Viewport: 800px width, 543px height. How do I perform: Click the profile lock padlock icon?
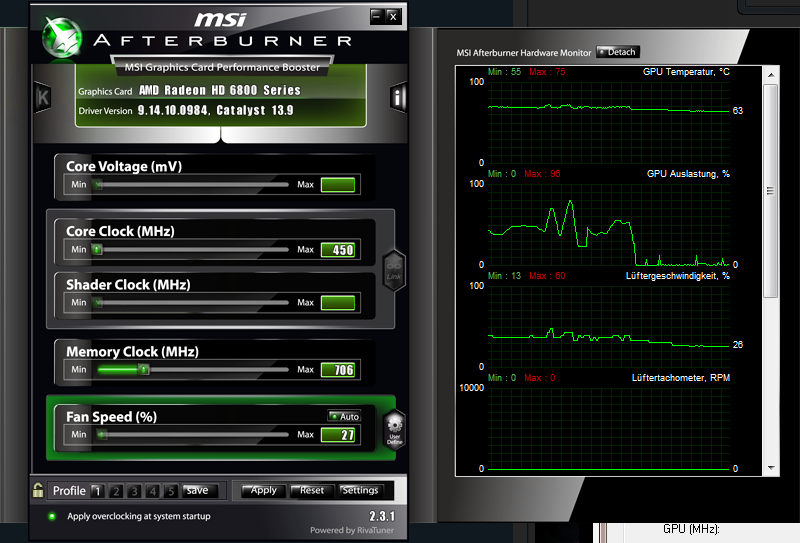[38, 490]
